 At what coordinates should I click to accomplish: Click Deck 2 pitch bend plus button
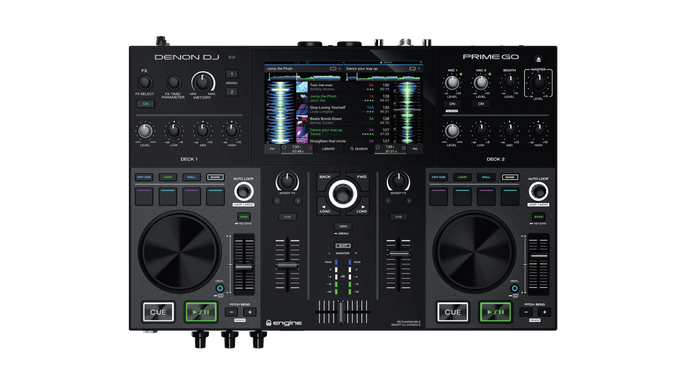click(x=544, y=312)
